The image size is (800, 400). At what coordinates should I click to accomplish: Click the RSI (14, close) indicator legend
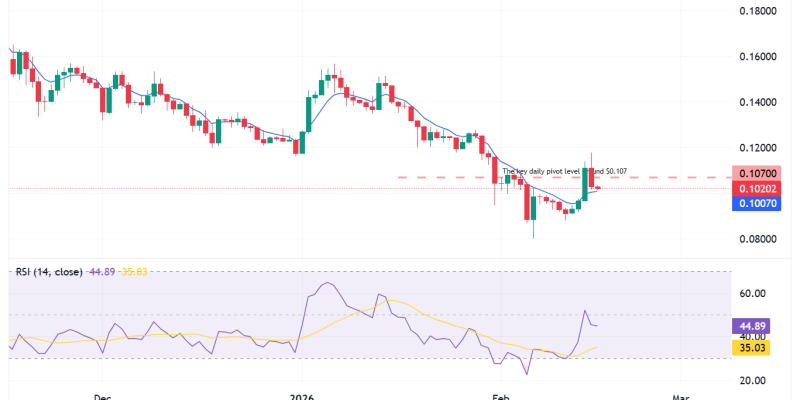pyautogui.click(x=48, y=271)
